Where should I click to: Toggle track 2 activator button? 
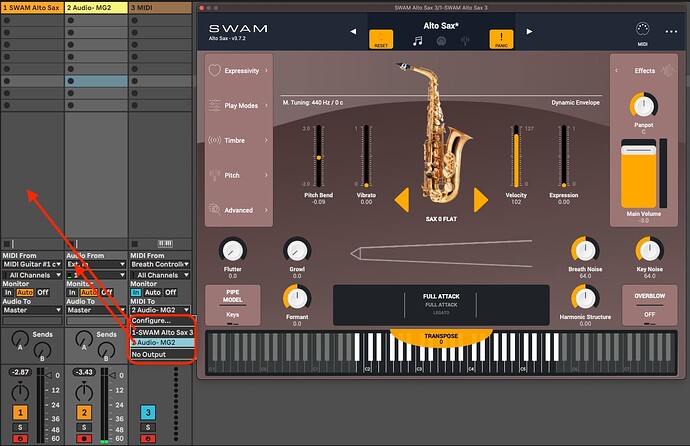(84, 412)
